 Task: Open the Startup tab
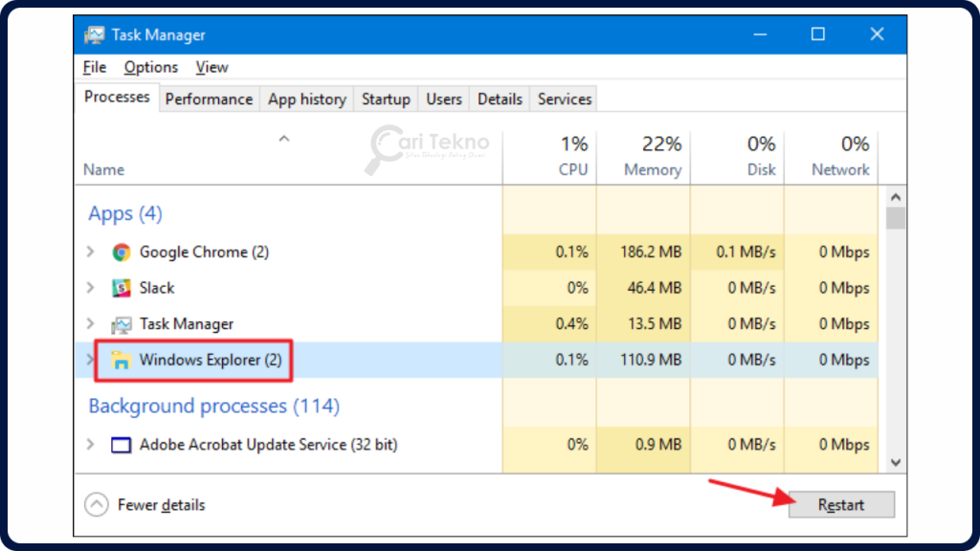coord(386,99)
